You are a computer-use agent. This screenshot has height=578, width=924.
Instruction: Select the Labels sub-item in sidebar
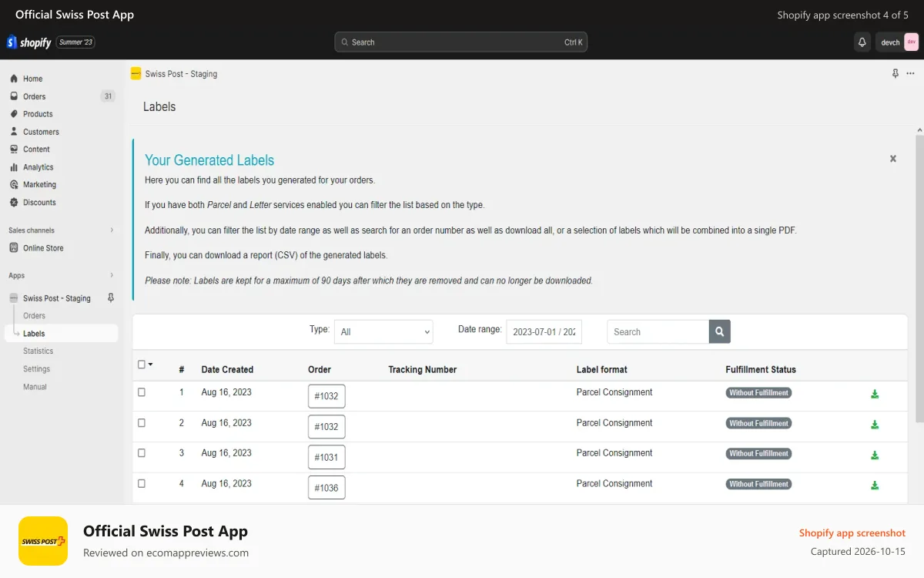[61, 334]
